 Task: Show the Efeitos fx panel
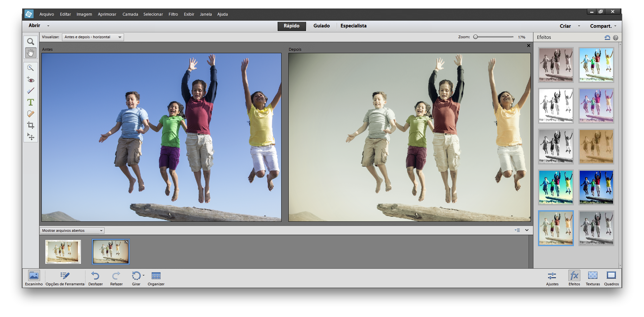coord(574,278)
